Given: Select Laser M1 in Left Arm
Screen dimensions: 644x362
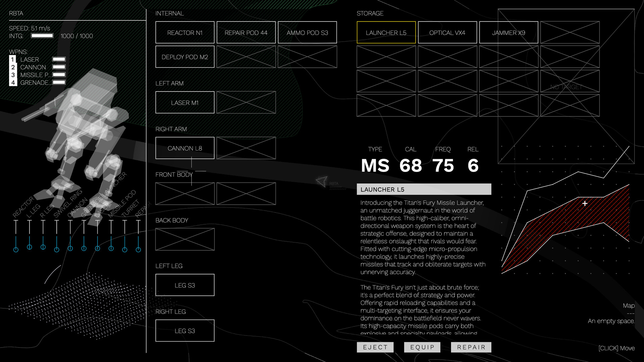Looking at the screenshot, I should pos(185,103).
